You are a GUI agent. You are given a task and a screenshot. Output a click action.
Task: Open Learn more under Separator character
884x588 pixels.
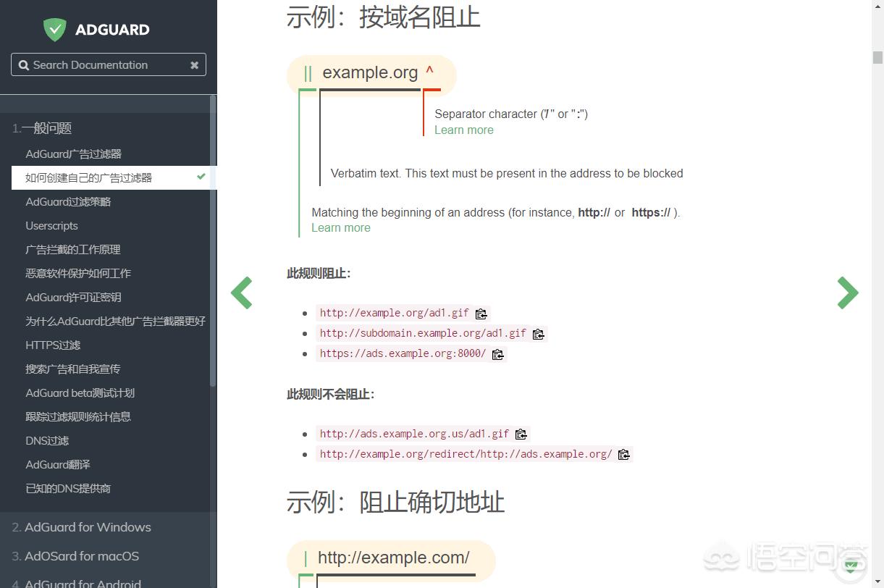(x=464, y=130)
